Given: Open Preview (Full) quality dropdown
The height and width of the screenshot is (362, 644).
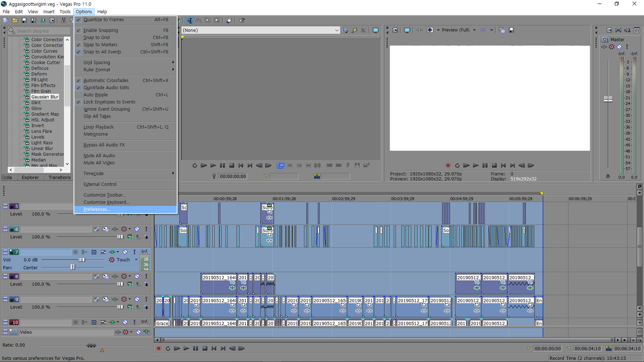Looking at the screenshot, I should pos(474,30).
